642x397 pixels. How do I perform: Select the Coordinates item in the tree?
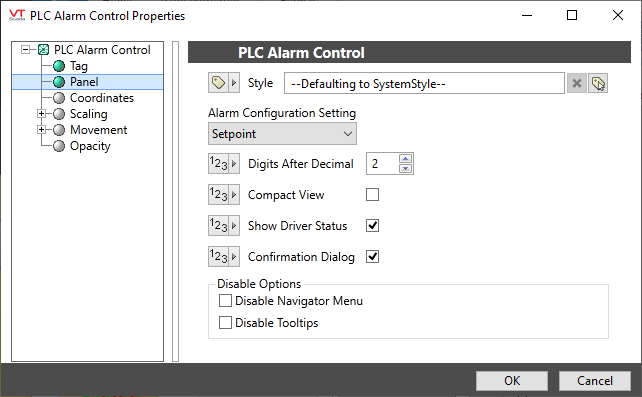pyautogui.click(x=102, y=98)
